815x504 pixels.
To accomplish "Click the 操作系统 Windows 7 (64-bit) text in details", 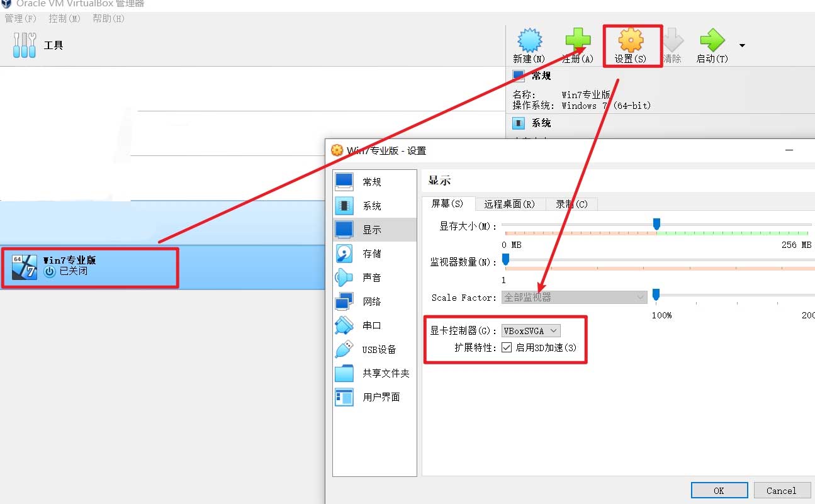I will (x=582, y=106).
